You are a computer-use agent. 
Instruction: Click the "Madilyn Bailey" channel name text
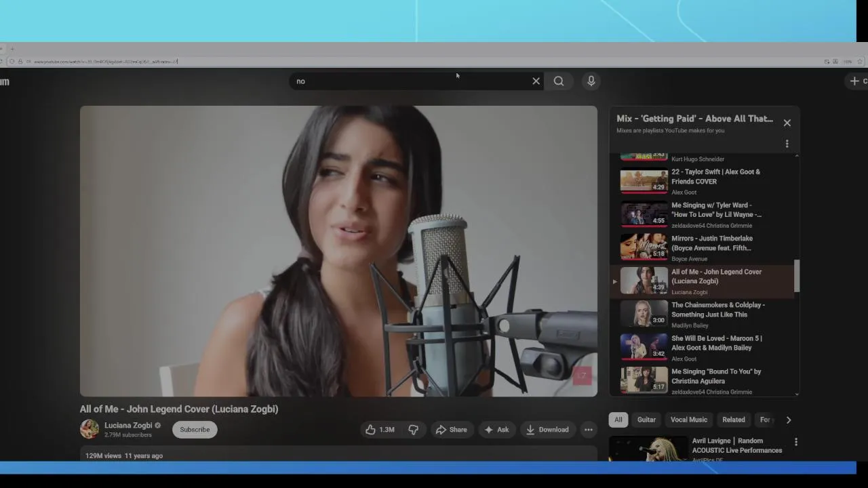click(690, 325)
